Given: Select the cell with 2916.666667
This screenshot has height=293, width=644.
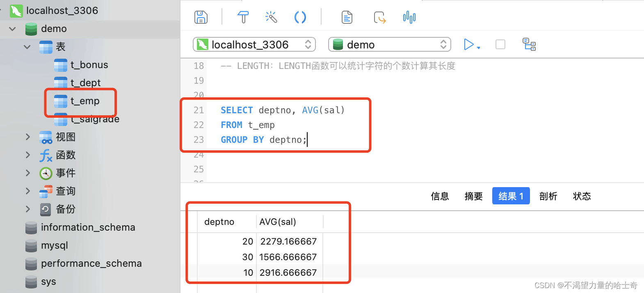Looking at the screenshot, I should (290, 272).
